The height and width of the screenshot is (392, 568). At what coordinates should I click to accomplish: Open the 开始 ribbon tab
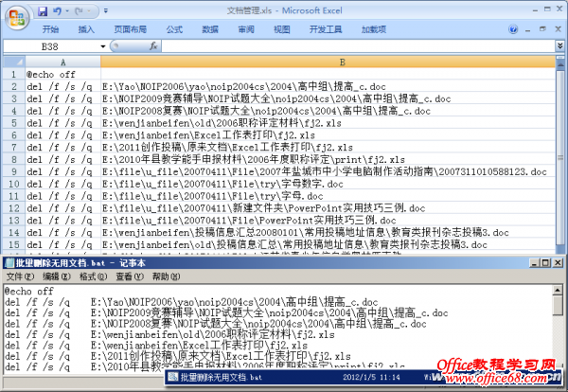[50, 29]
